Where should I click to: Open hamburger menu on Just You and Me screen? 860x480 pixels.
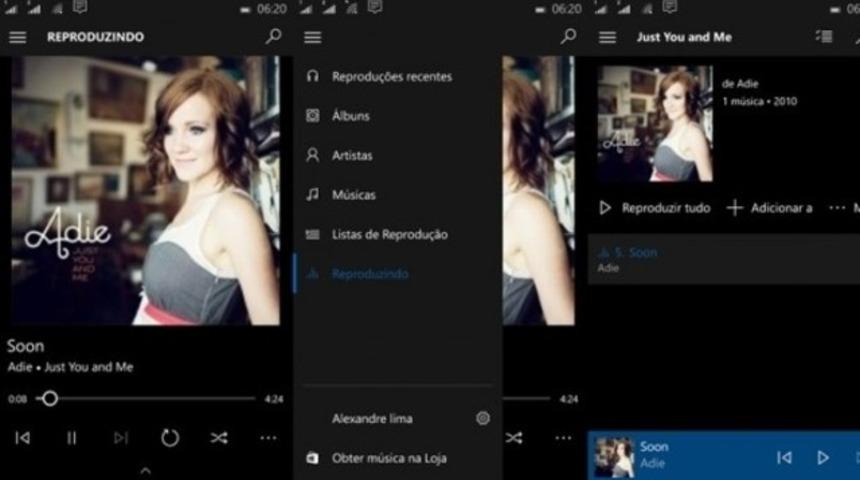click(x=607, y=37)
